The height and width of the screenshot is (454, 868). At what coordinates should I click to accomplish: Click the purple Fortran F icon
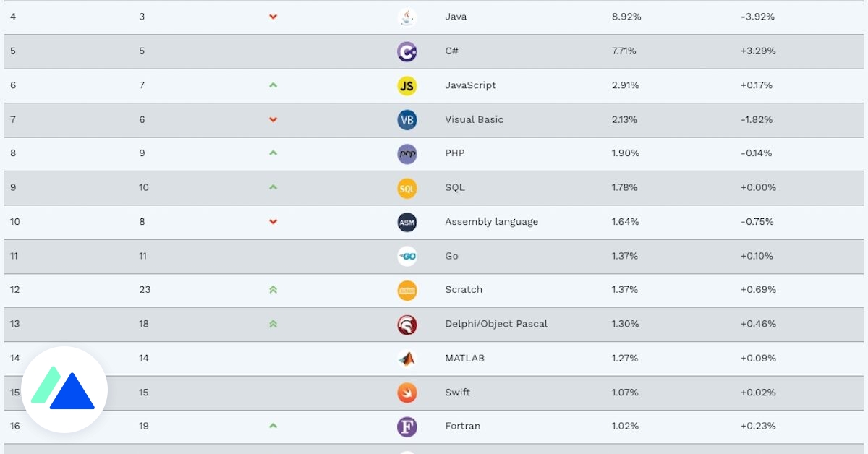click(x=407, y=427)
